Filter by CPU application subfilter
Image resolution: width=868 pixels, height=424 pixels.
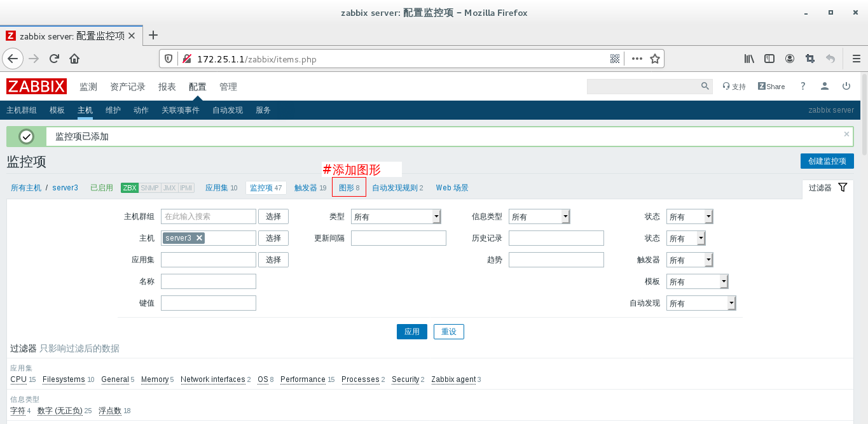(x=18, y=379)
